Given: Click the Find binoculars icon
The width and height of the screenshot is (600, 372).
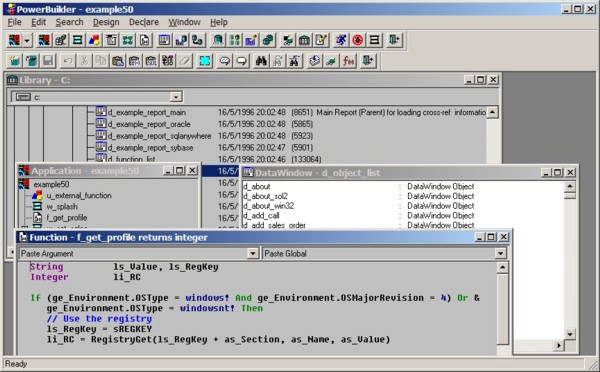Looking at the screenshot, I should (261, 61).
